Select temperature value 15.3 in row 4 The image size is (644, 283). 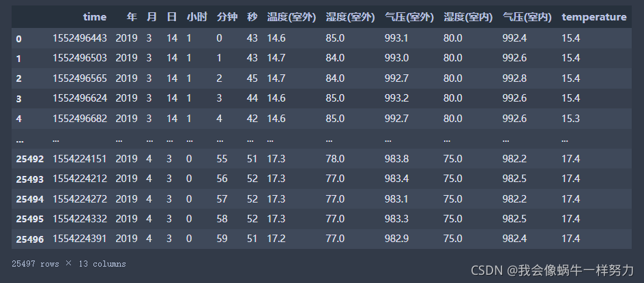point(571,119)
